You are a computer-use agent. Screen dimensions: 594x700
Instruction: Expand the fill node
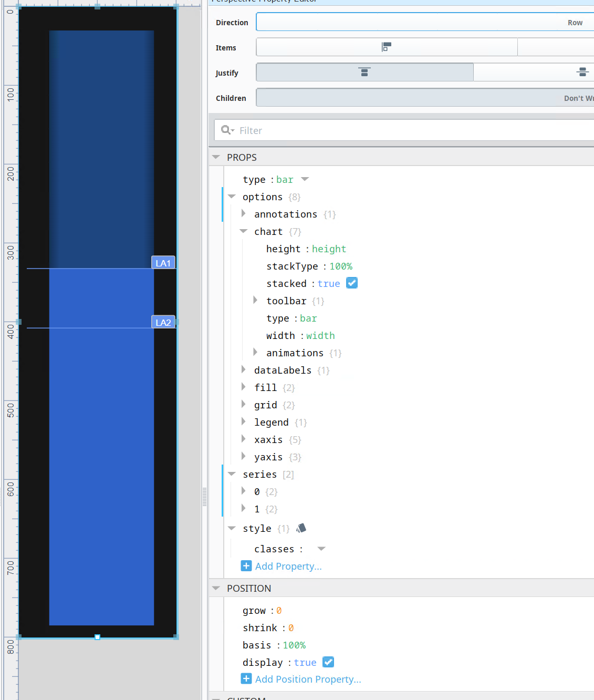(243, 387)
